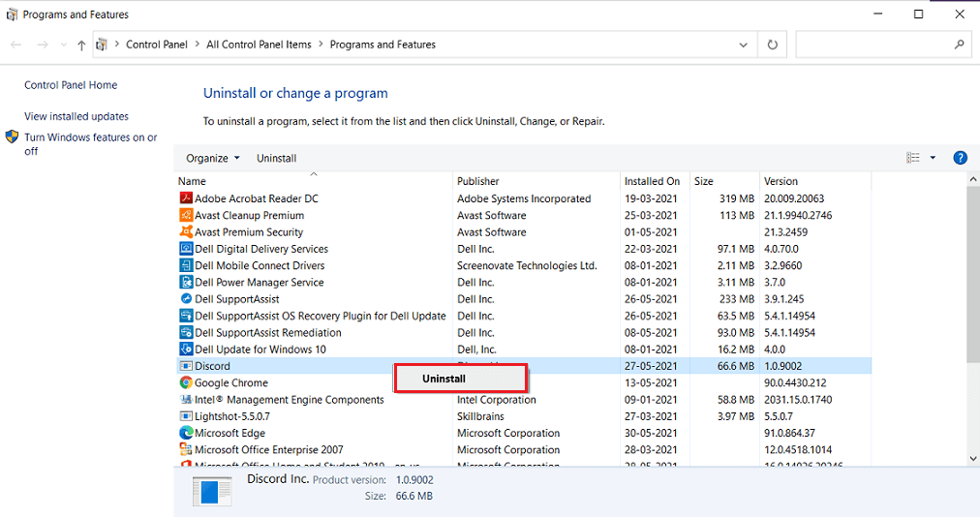Click the Discord thumbnail in details pane
Image resolution: width=980 pixels, height=517 pixels.
pyautogui.click(x=212, y=492)
